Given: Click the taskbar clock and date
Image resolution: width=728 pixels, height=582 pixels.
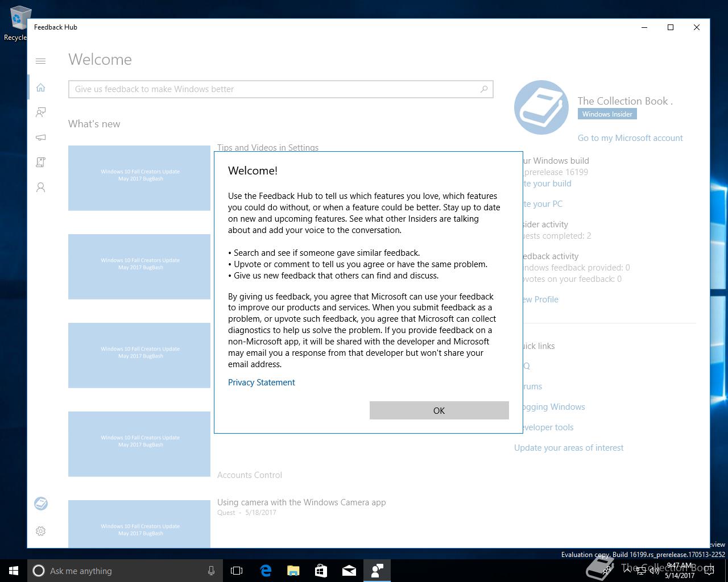Looking at the screenshot, I should tap(680, 571).
